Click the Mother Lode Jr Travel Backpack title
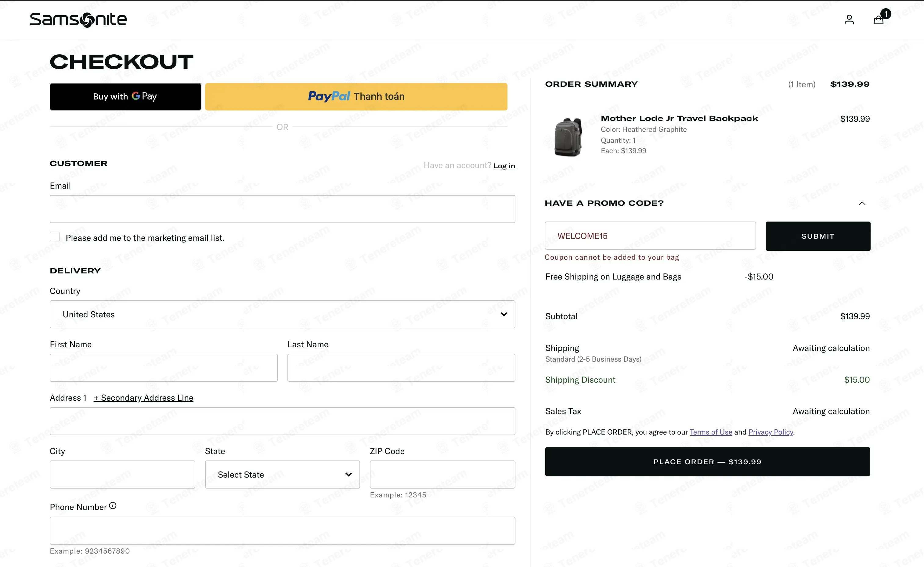The width and height of the screenshot is (924, 567). [679, 118]
